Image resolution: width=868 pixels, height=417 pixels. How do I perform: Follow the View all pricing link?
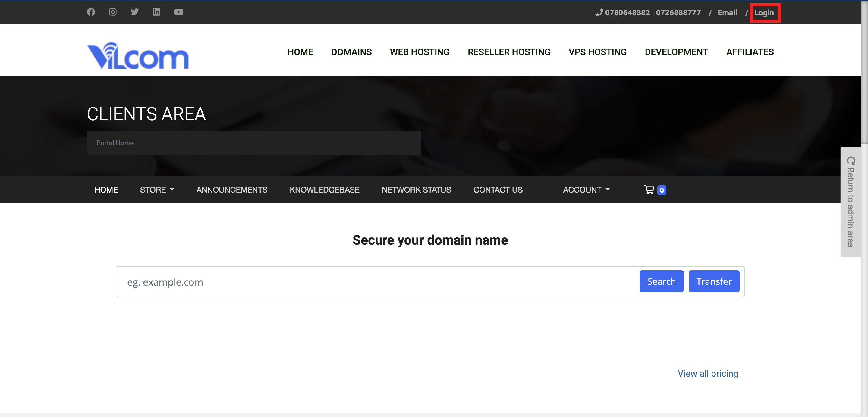pyautogui.click(x=708, y=374)
